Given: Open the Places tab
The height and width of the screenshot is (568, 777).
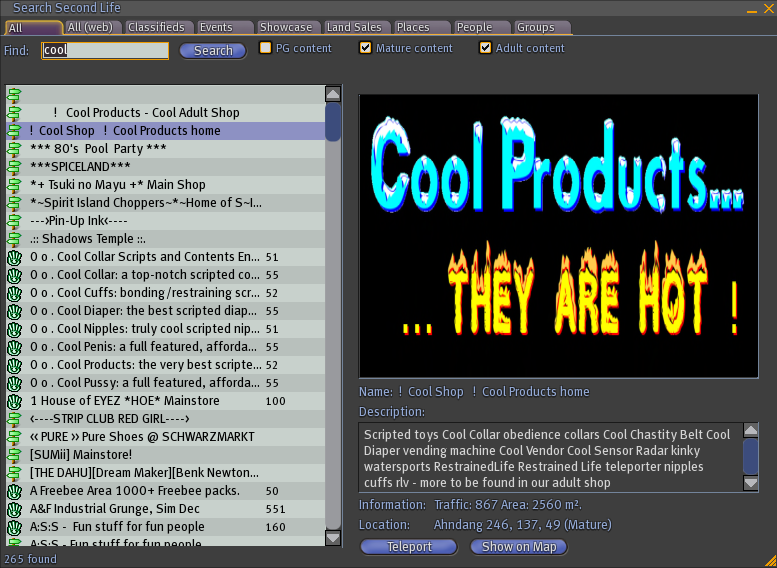Looking at the screenshot, I should tap(421, 27).
